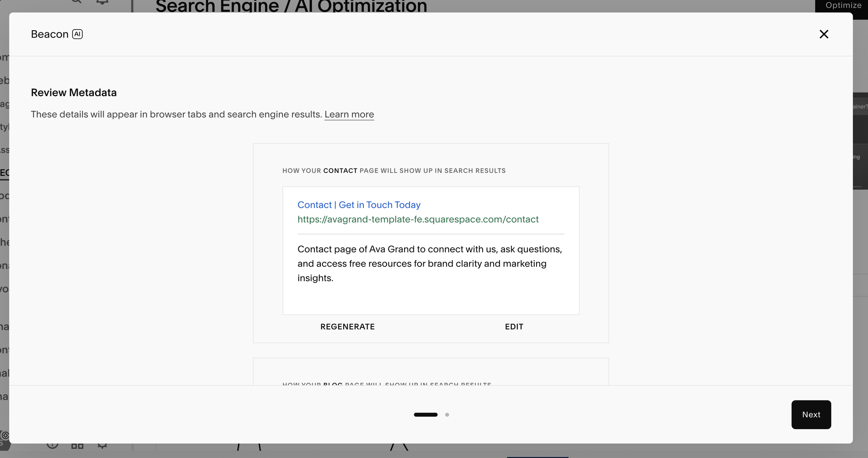
Task: Click the grid icon below the dialog
Action: click(77, 446)
